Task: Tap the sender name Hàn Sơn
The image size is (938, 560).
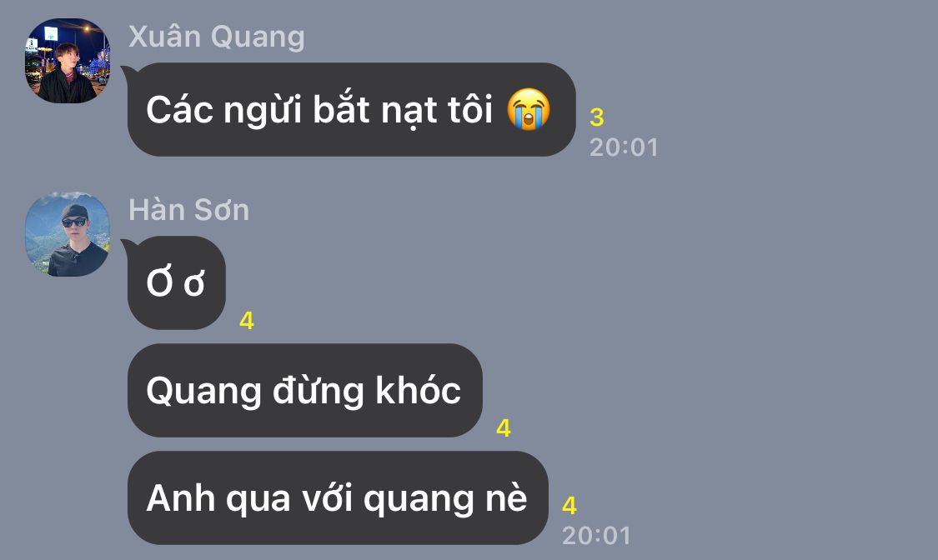Action: (x=189, y=210)
